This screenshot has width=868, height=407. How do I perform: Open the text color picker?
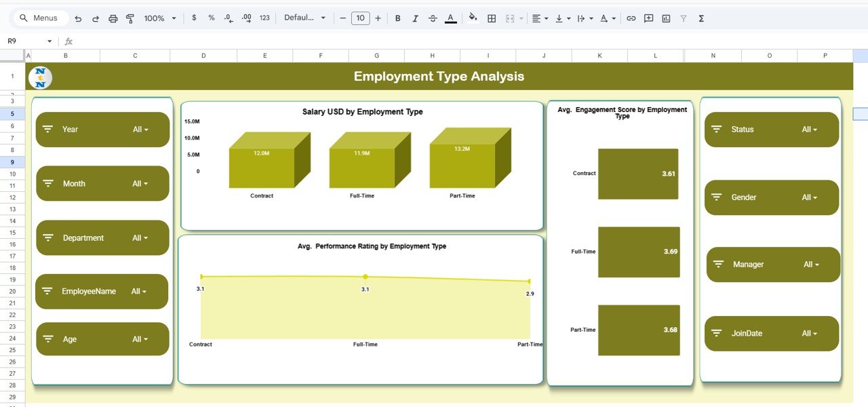[x=450, y=18]
